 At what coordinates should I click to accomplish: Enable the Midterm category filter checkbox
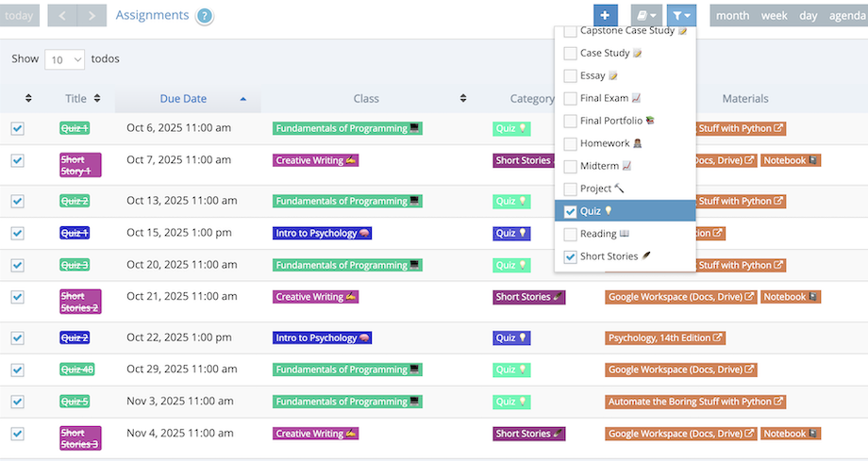pyautogui.click(x=571, y=166)
